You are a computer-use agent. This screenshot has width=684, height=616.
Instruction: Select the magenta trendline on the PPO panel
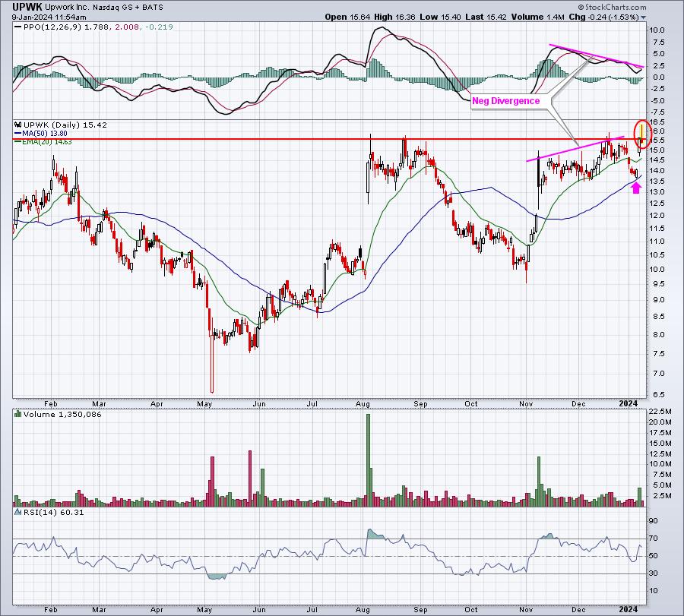[596, 55]
